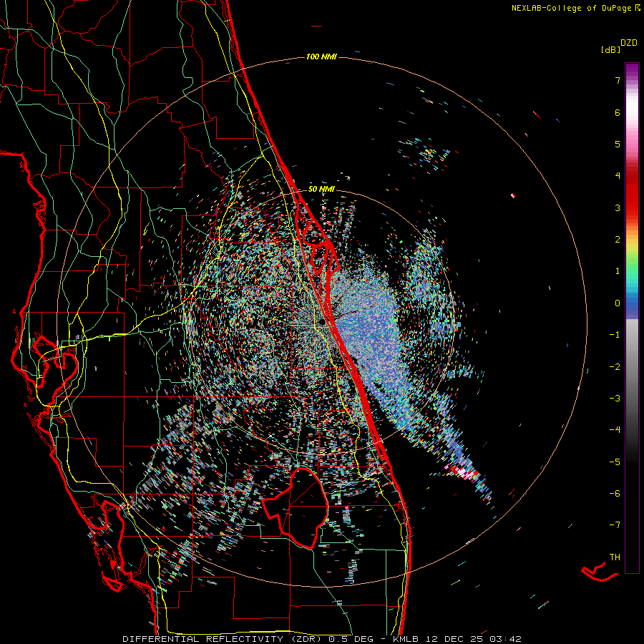Click the 0 dB scale value
The width and height of the screenshot is (644, 644).
618,303
